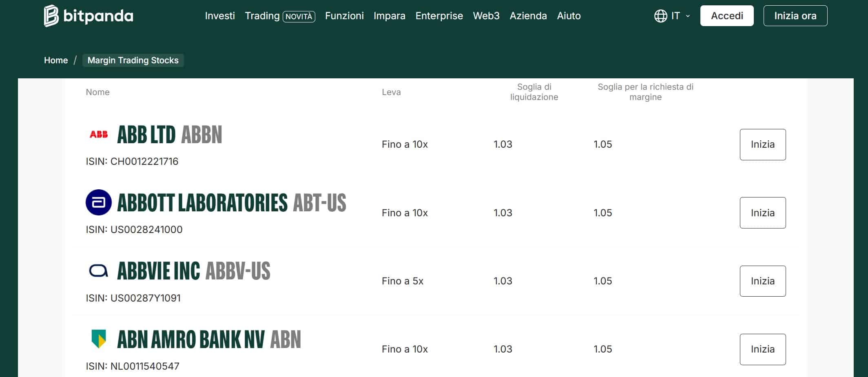
Task: Click the NOVITÀ badge beside Trading
Action: click(299, 17)
